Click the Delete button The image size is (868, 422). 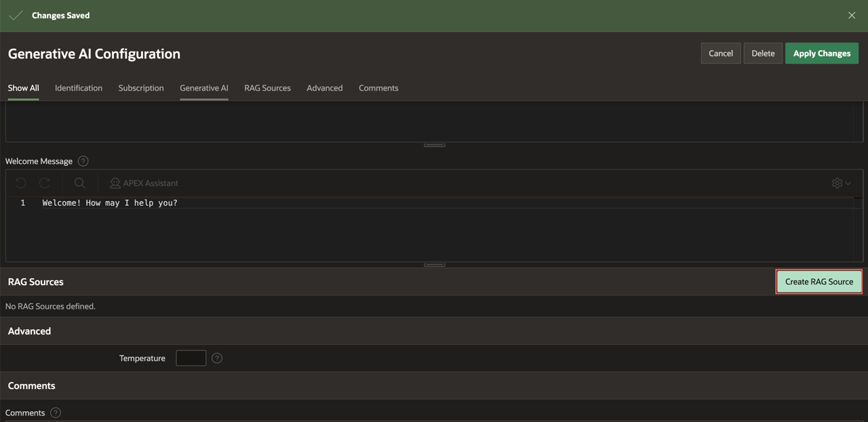(763, 54)
